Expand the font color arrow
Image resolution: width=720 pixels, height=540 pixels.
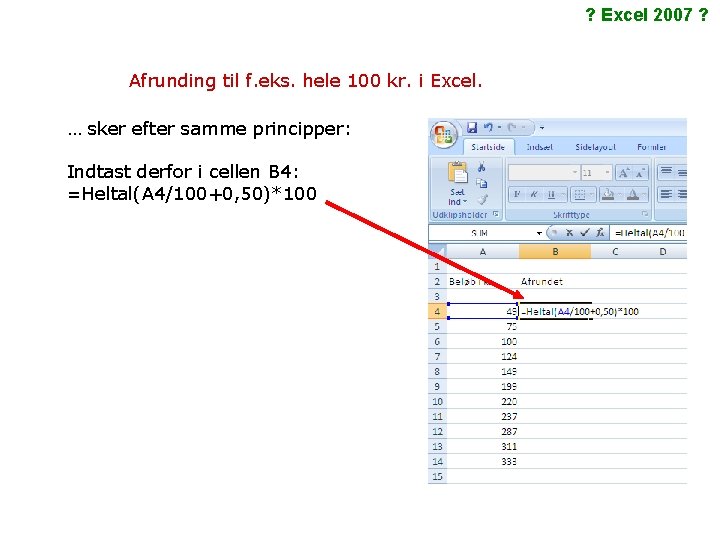[644, 195]
